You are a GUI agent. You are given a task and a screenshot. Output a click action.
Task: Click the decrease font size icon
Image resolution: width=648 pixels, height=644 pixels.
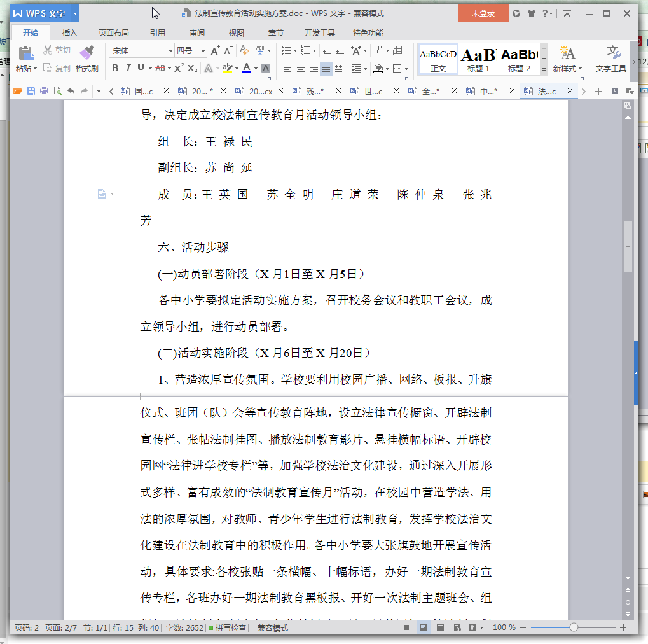pyautogui.click(x=228, y=50)
